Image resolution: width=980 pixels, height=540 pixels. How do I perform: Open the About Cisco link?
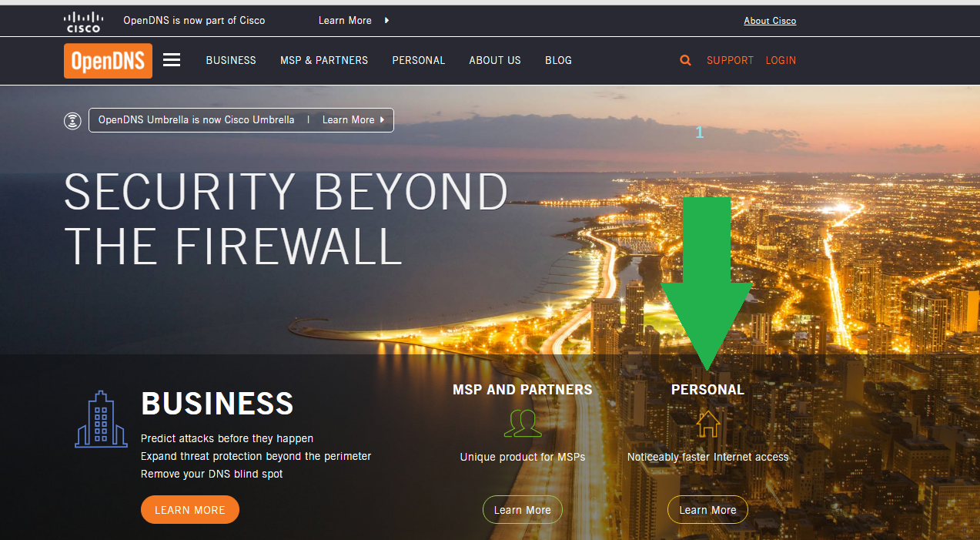click(x=770, y=21)
